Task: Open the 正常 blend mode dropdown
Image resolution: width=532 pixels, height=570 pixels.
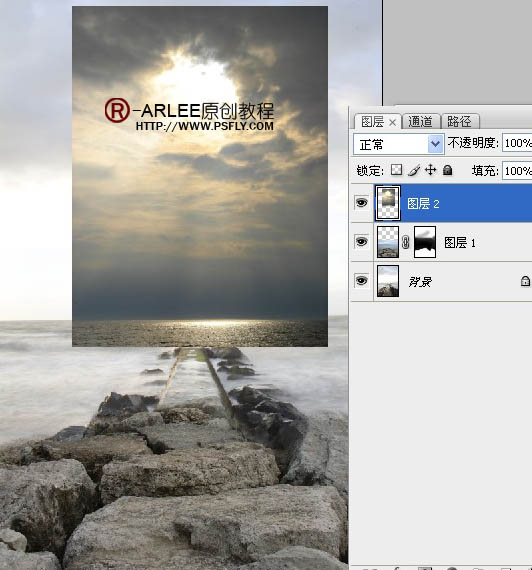Action: [399, 144]
